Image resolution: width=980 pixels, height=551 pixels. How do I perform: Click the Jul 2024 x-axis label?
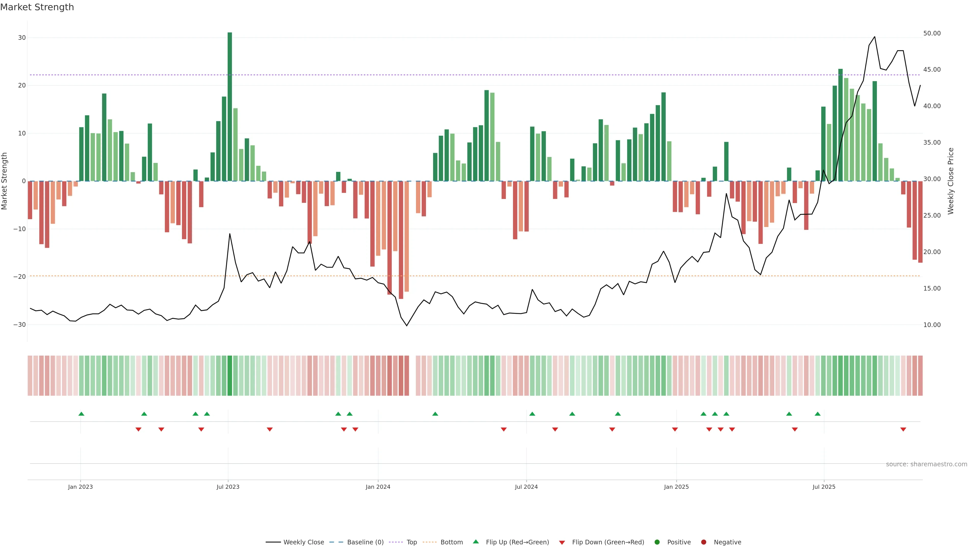point(526,487)
